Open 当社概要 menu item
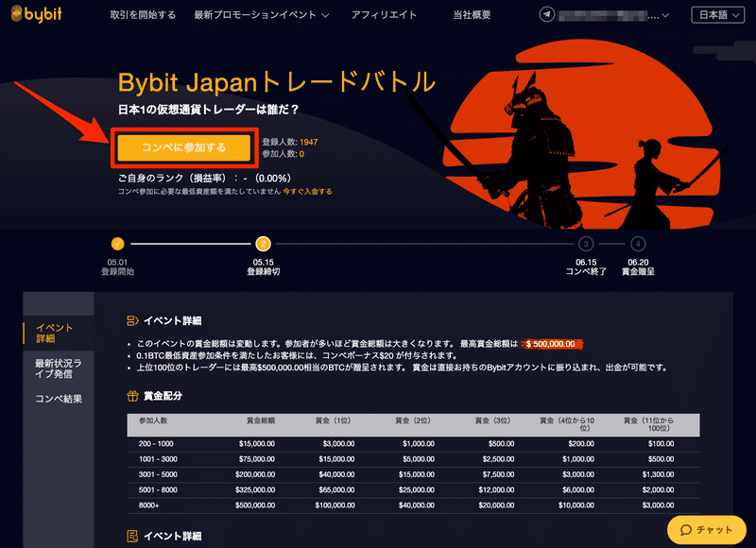756x548 pixels. 472,15
